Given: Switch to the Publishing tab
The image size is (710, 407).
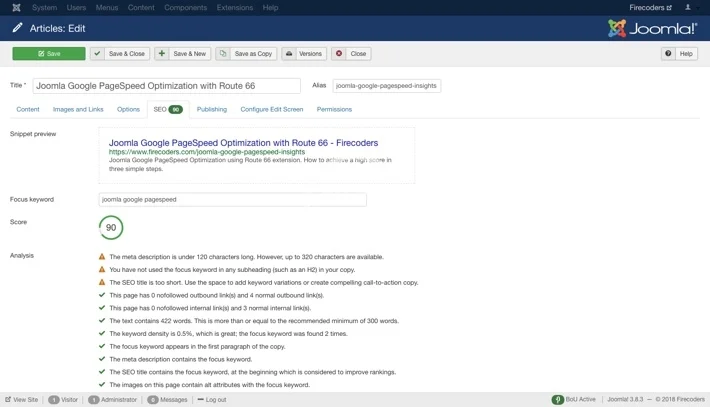Looking at the screenshot, I should point(211,109).
